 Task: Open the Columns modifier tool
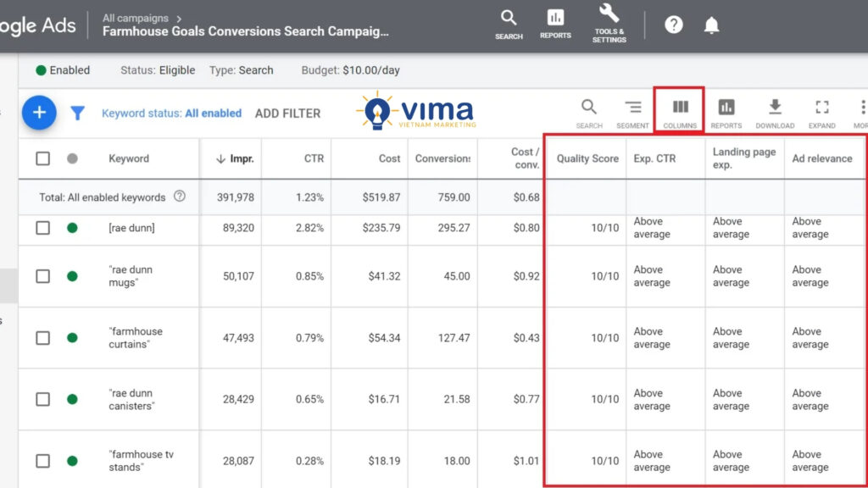tap(680, 114)
